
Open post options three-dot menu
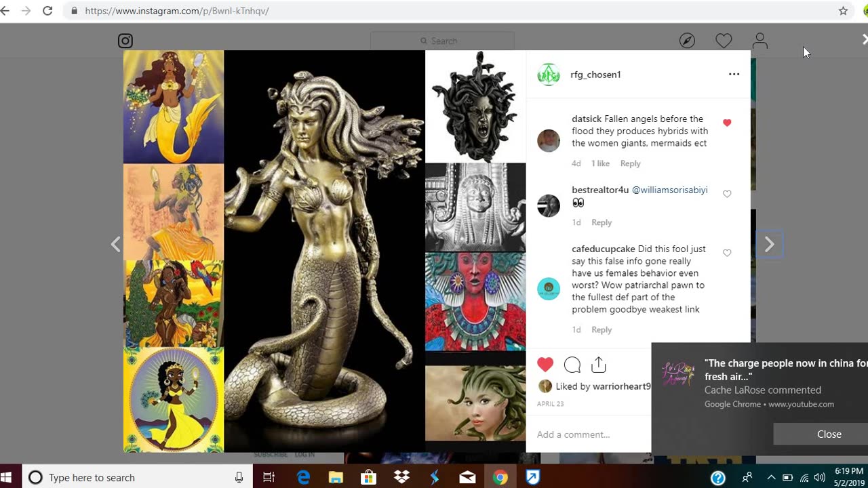click(734, 75)
